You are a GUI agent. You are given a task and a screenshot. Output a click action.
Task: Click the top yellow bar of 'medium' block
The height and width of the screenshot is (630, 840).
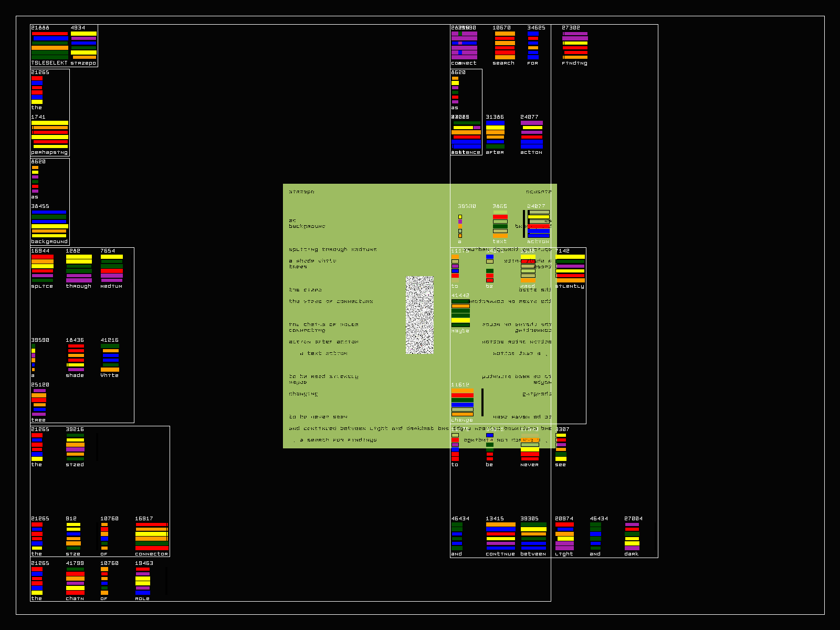[x=111, y=257]
